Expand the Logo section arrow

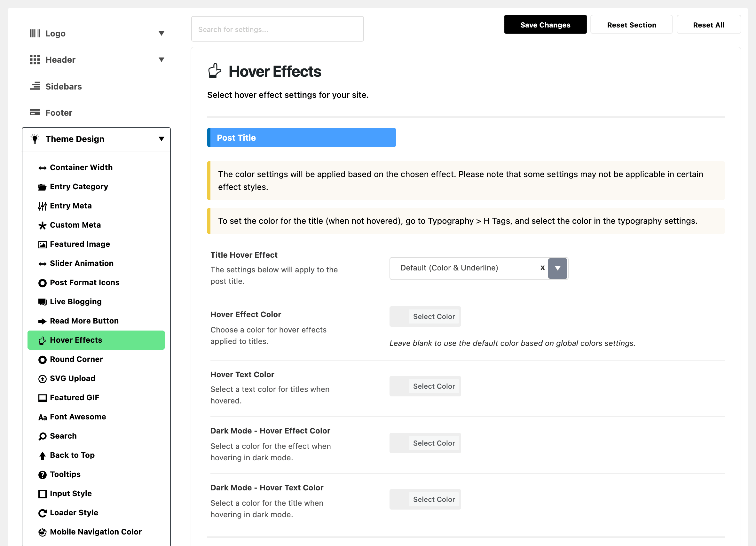[x=161, y=33]
